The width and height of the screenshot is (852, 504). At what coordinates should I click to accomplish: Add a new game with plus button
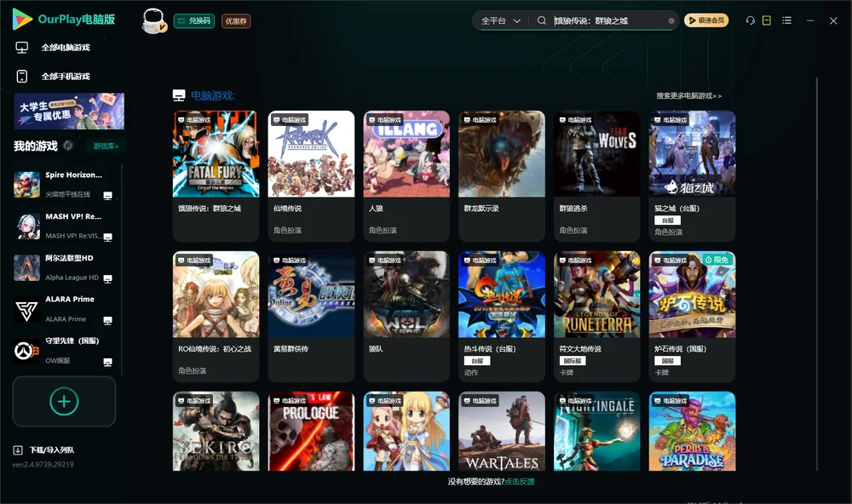(64, 401)
